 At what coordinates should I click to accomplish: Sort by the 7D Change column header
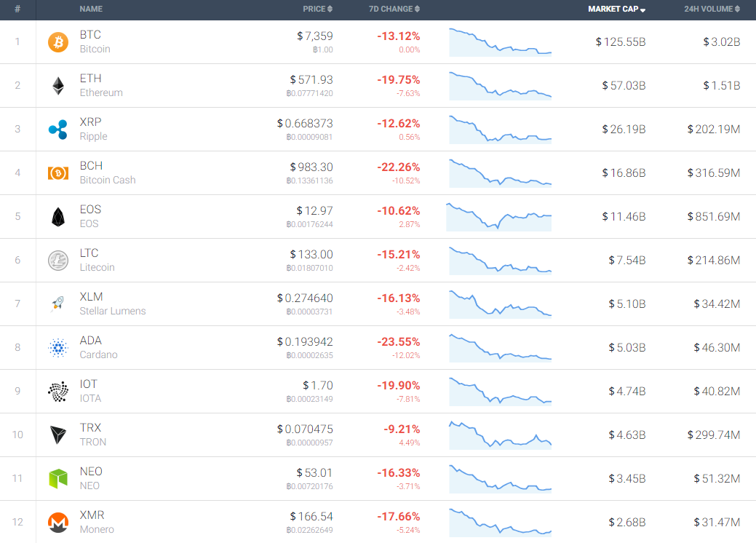[x=394, y=9]
